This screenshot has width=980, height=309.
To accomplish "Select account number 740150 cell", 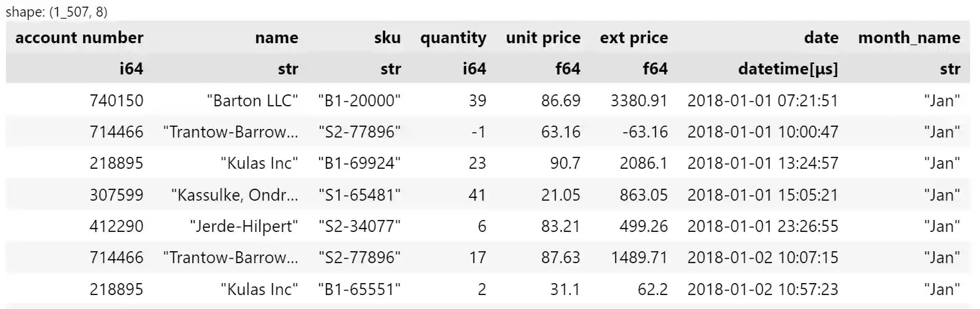I will pos(116,100).
